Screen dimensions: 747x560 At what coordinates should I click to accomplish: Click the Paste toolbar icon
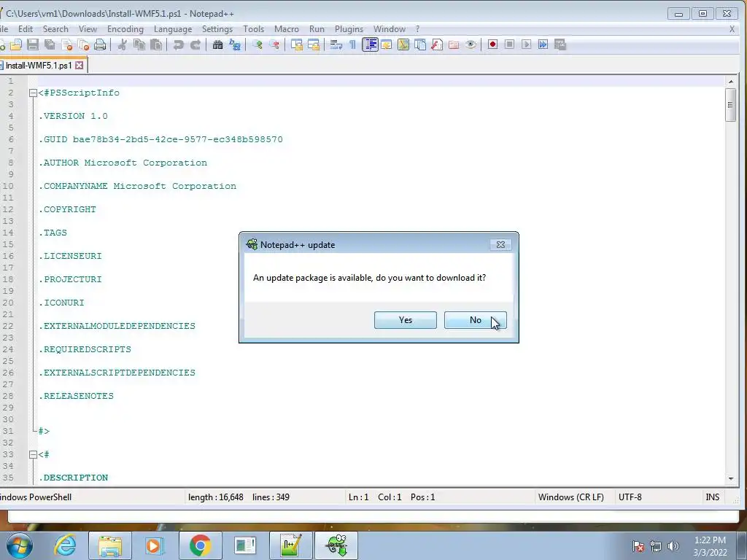[156, 44]
